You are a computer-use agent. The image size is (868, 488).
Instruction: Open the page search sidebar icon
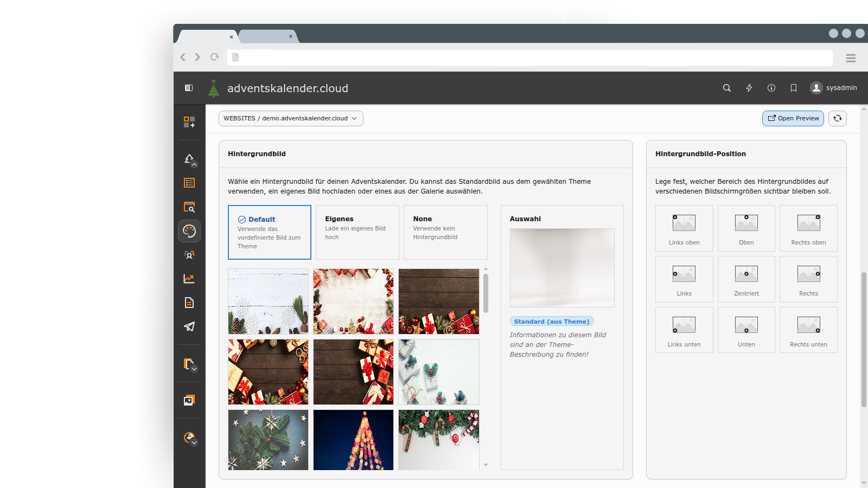tap(189, 207)
